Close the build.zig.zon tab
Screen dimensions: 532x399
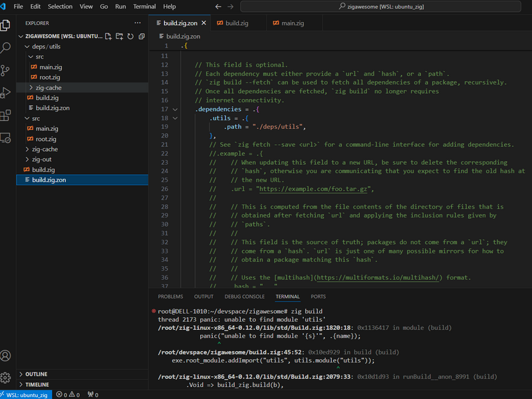203,23
